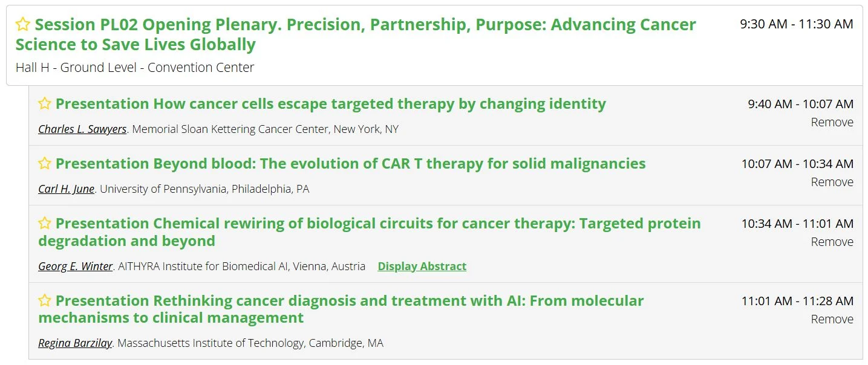View speaker Georg E. Winter
The width and height of the screenshot is (868, 365).
(x=76, y=266)
